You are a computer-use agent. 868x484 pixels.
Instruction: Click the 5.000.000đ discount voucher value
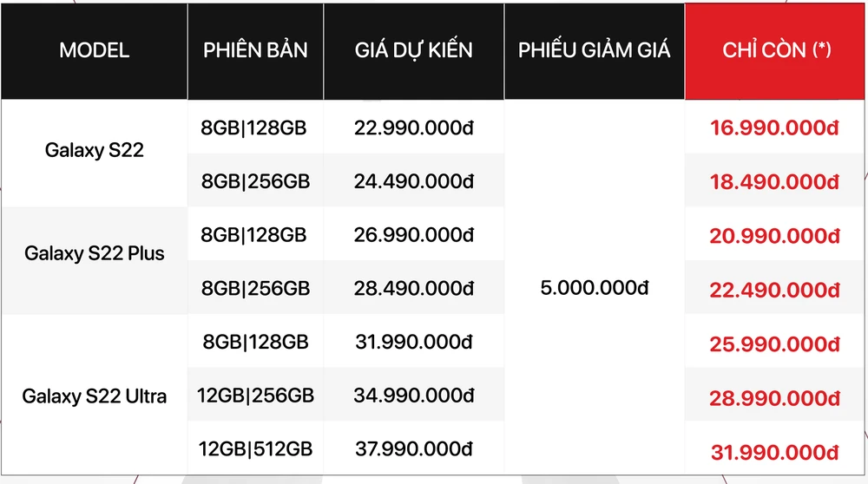pyautogui.click(x=594, y=288)
